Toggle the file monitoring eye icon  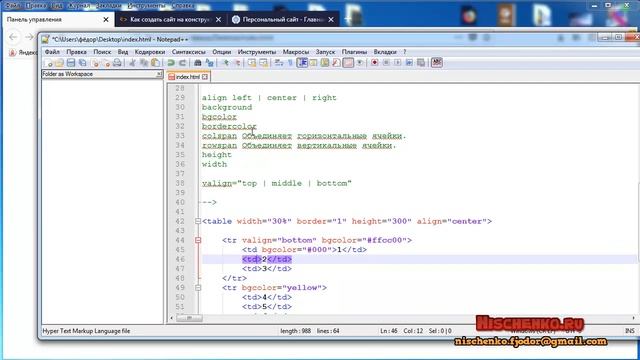coord(360,63)
